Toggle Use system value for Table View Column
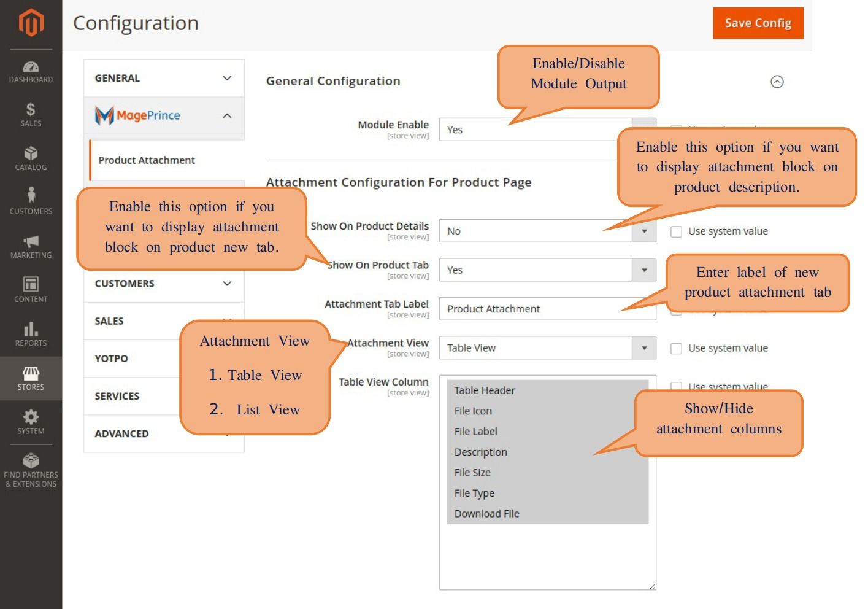 pyautogui.click(x=676, y=387)
